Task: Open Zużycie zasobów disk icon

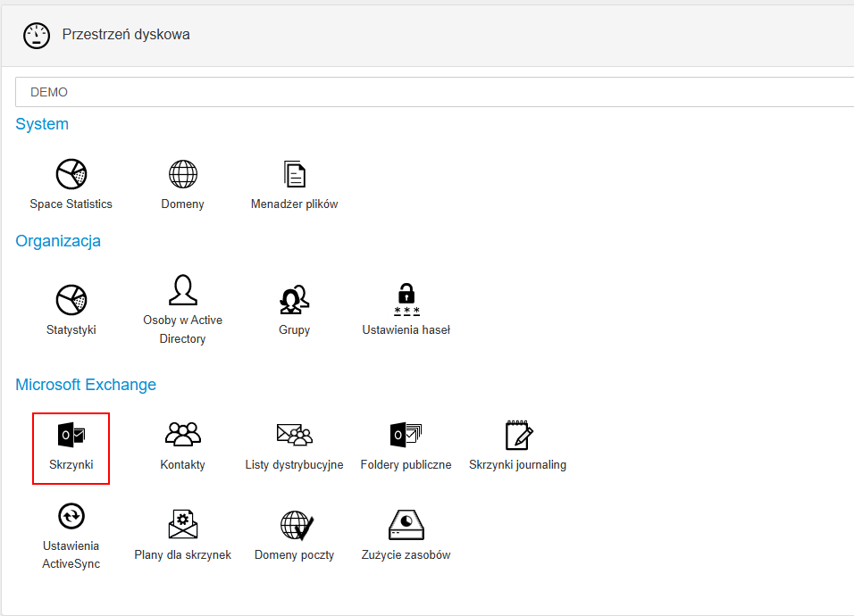Action: point(406,525)
